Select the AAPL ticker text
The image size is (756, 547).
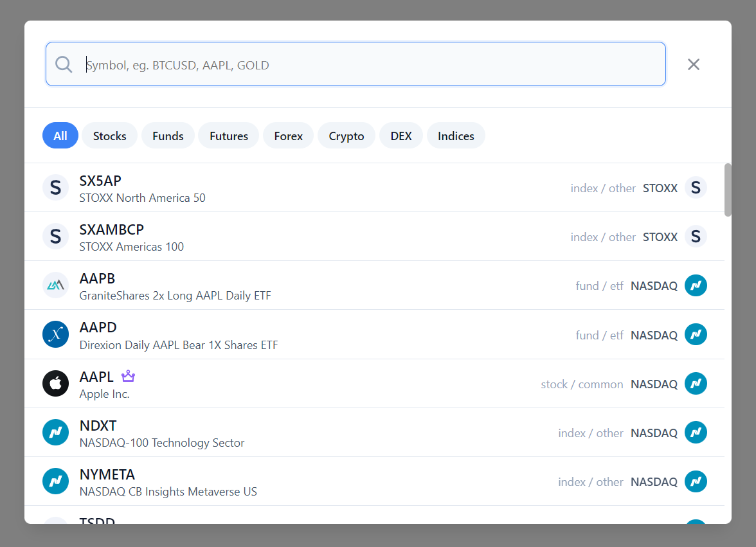pyautogui.click(x=96, y=377)
